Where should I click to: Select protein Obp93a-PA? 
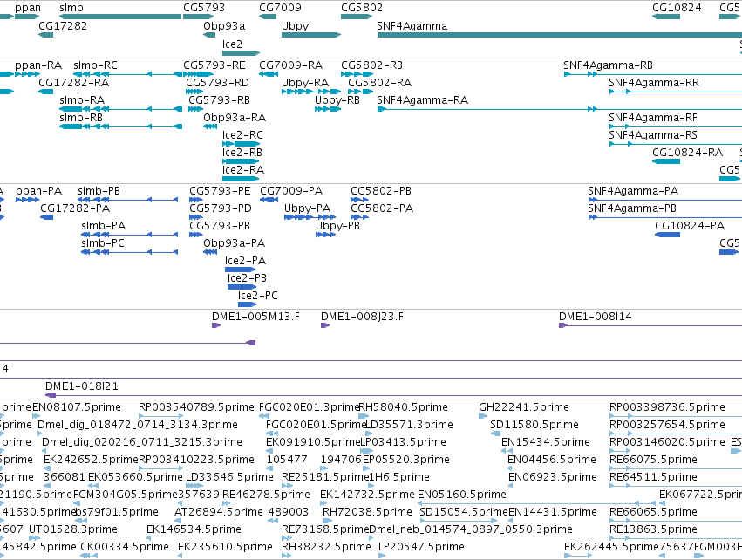coord(234,242)
